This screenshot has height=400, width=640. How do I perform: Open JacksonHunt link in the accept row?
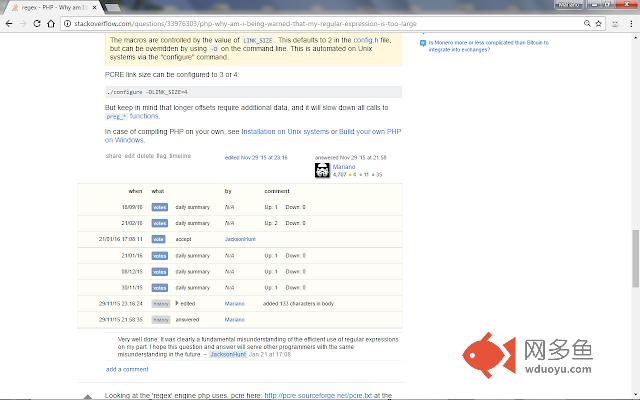[240, 239]
